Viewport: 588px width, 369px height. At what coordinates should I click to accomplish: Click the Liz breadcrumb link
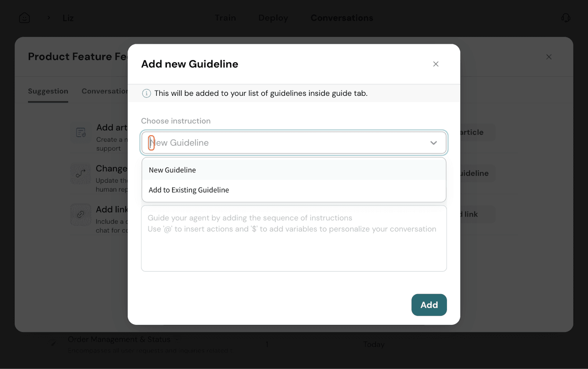68,18
